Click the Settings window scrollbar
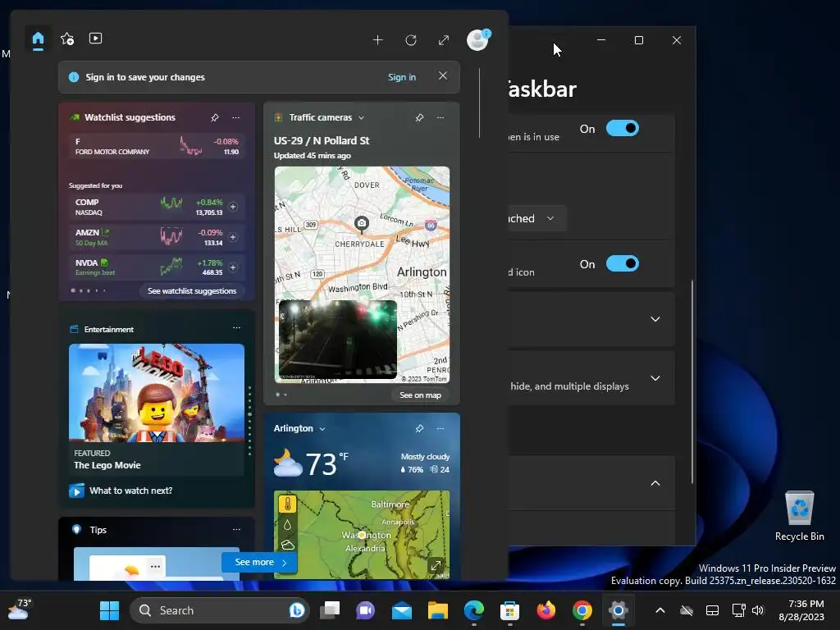This screenshot has width=840, height=630. 692,382
